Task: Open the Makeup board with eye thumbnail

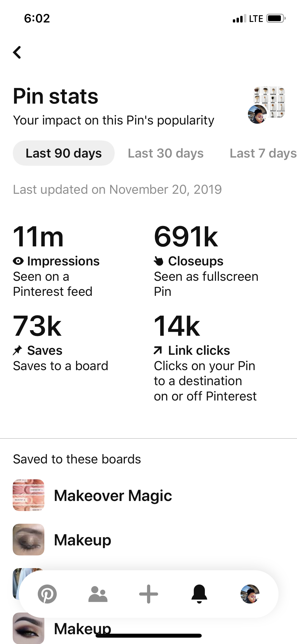Action: pos(83,540)
